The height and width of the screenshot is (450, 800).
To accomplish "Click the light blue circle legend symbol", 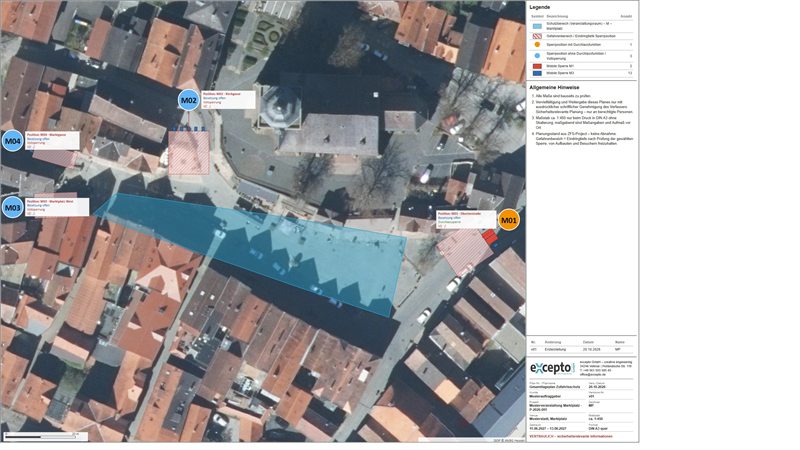I will pyautogui.click(x=537, y=55).
